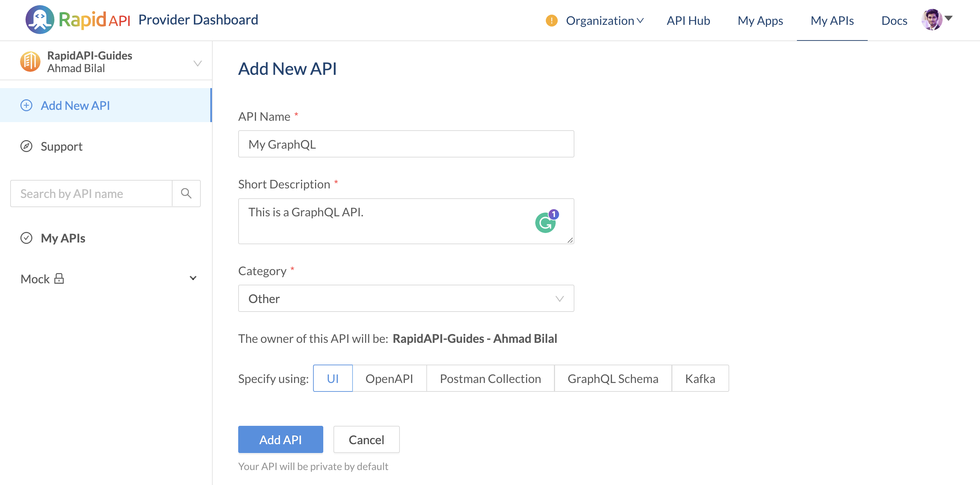Click the API Name input field
Viewport: 980px width, 485px height.
point(406,144)
